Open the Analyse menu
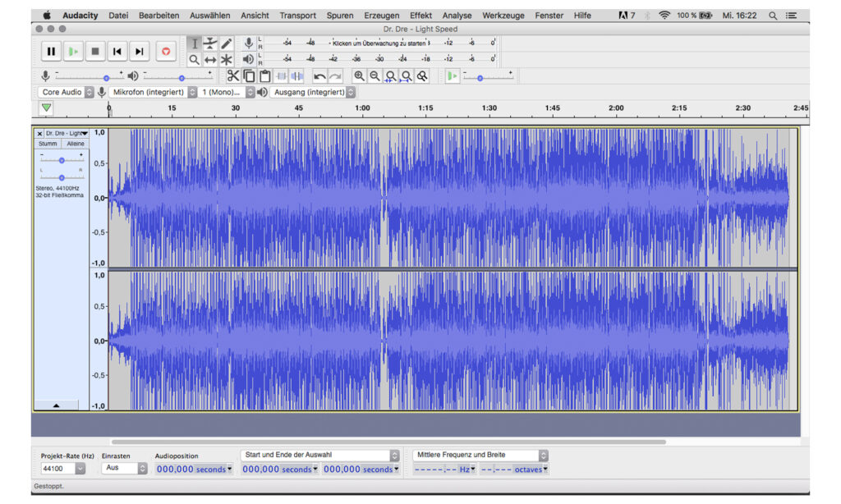Image resolution: width=841 pixels, height=504 pixels. click(457, 16)
